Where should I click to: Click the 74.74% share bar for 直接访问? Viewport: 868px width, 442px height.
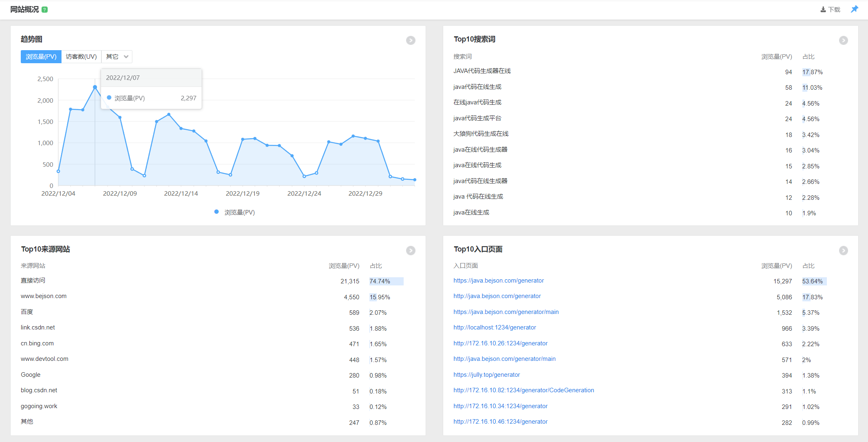click(386, 281)
